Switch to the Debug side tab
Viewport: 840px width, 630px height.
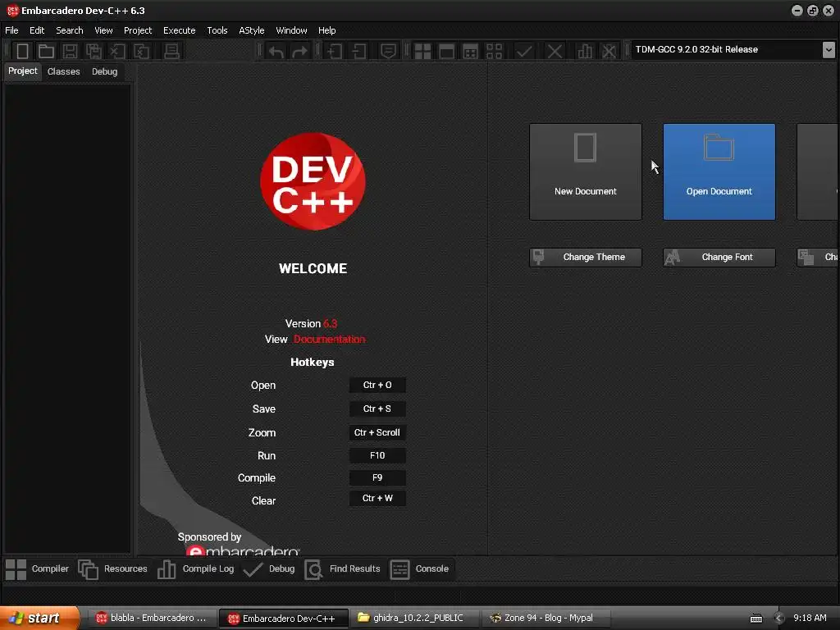coord(104,71)
